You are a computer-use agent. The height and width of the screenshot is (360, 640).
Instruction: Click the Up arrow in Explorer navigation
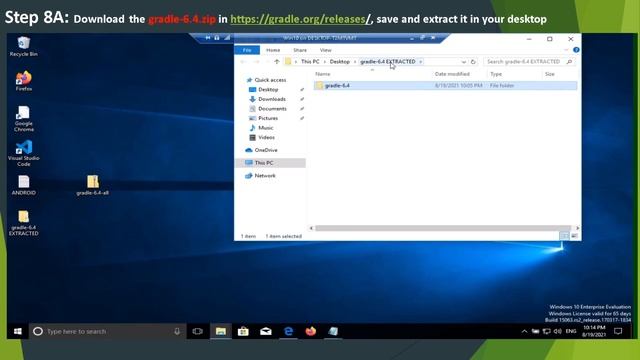click(x=277, y=62)
